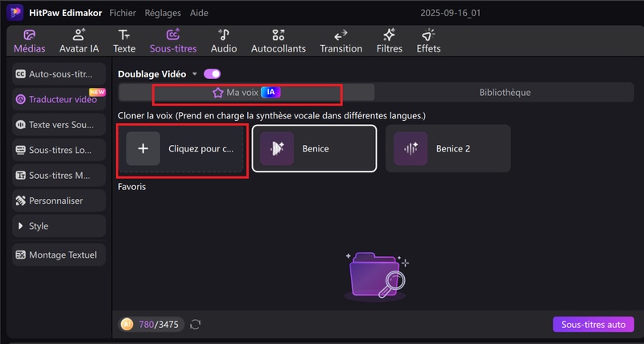Expand the Doublage Vidéo dropdown arrow
Screen dimensions: 644x344
tap(194, 74)
